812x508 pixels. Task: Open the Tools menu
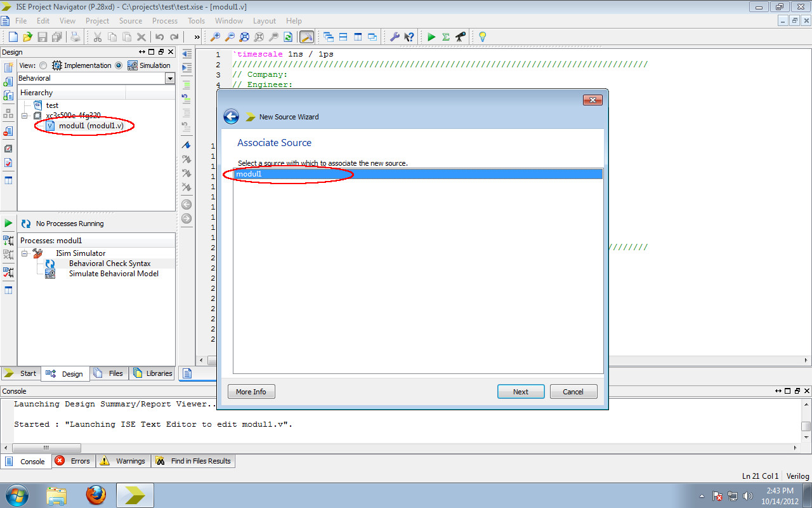click(x=195, y=20)
